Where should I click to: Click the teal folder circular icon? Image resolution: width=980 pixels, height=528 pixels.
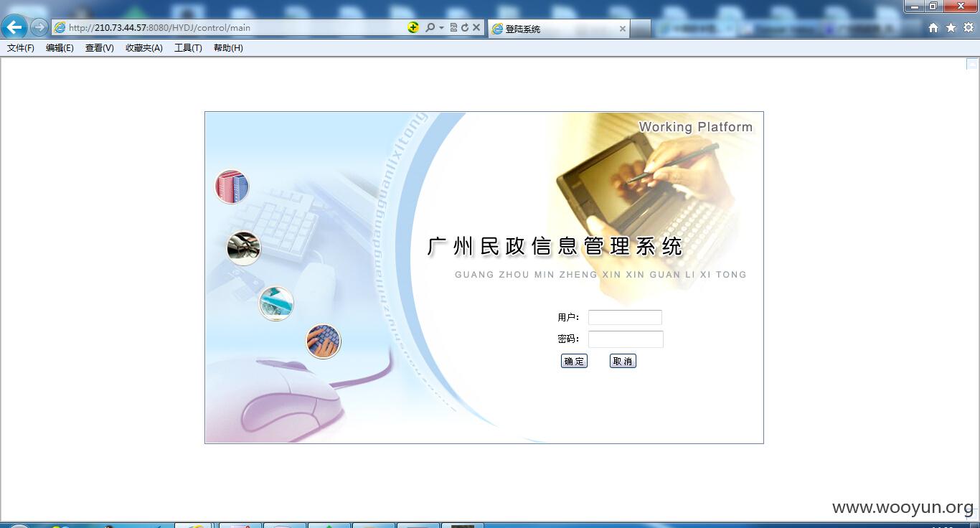276,303
